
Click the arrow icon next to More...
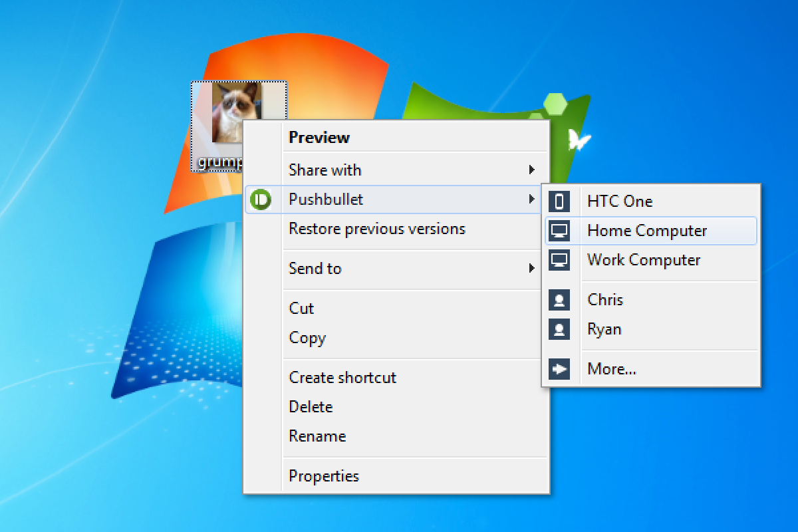pyautogui.click(x=559, y=369)
